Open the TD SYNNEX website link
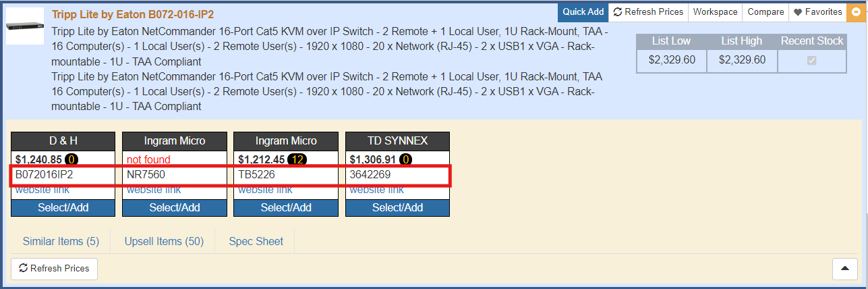This screenshot has width=868, height=289. coord(376,190)
